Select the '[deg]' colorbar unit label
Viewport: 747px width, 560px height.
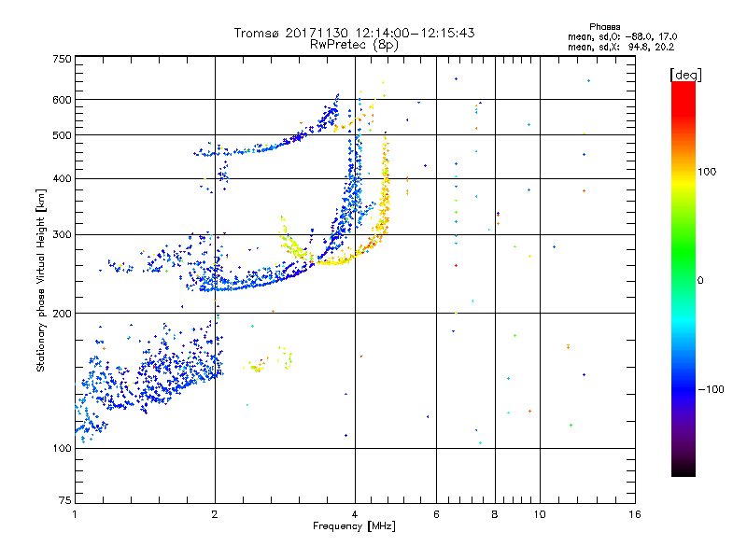click(685, 75)
